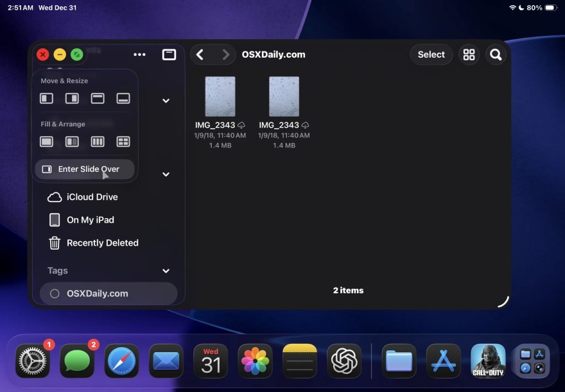Choose Enter Slide Over

(84, 169)
